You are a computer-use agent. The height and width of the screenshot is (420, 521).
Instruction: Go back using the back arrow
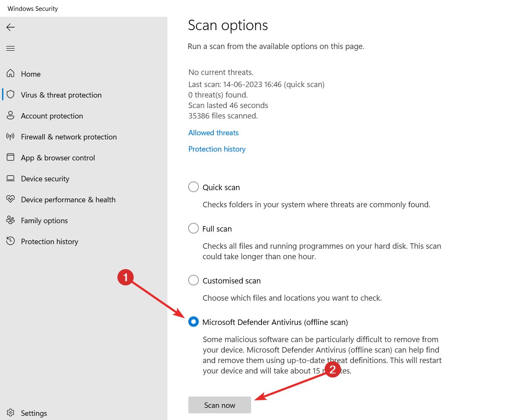(10, 27)
